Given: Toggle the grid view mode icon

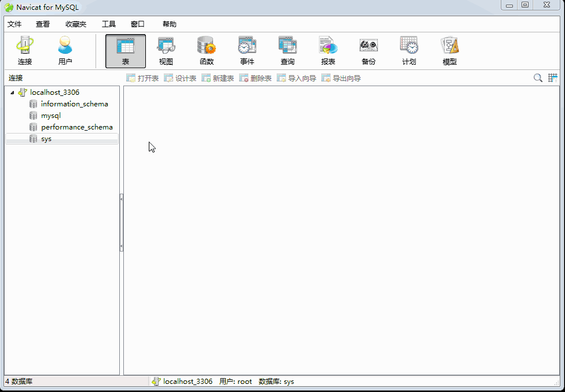Looking at the screenshot, I should [553, 77].
